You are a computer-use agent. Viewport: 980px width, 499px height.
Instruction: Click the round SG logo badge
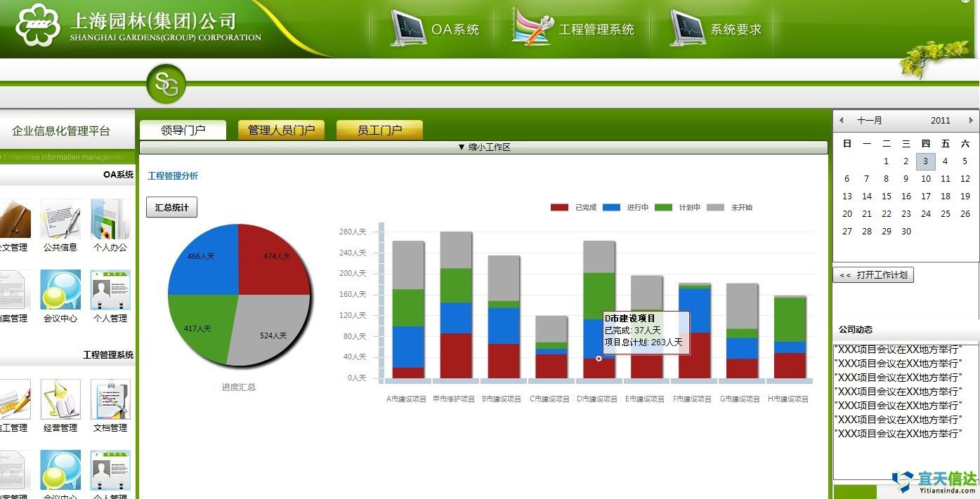click(x=166, y=85)
